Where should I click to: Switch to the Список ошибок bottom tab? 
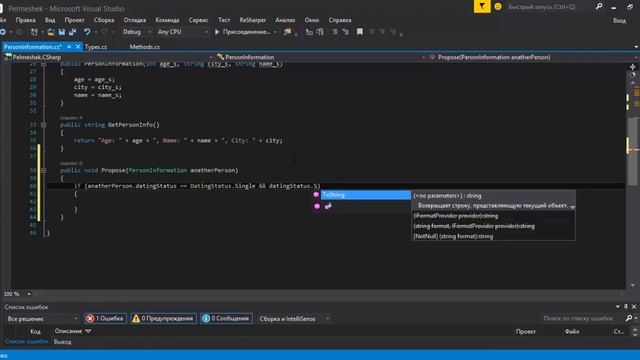tap(27, 341)
